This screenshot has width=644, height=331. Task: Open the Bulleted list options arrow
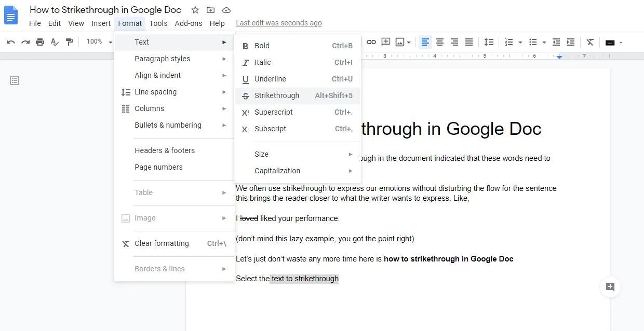pyautogui.click(x=544, y=43)
